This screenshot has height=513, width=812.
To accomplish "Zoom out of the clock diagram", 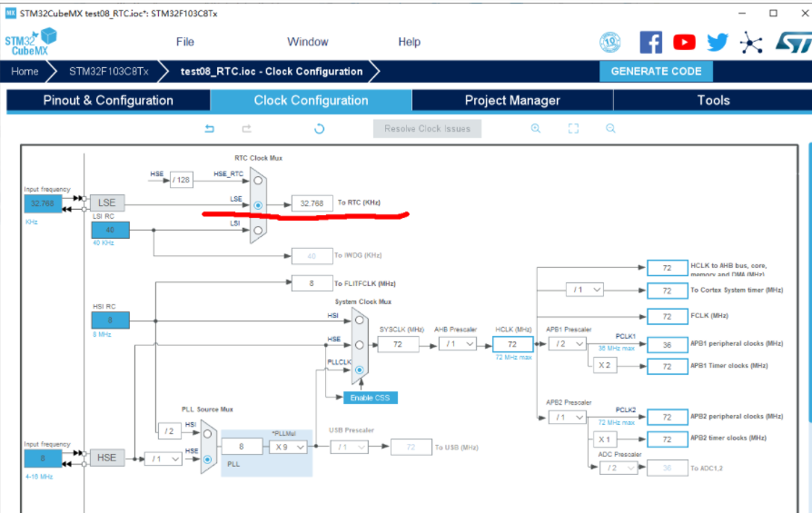I will tap(610, 128).
